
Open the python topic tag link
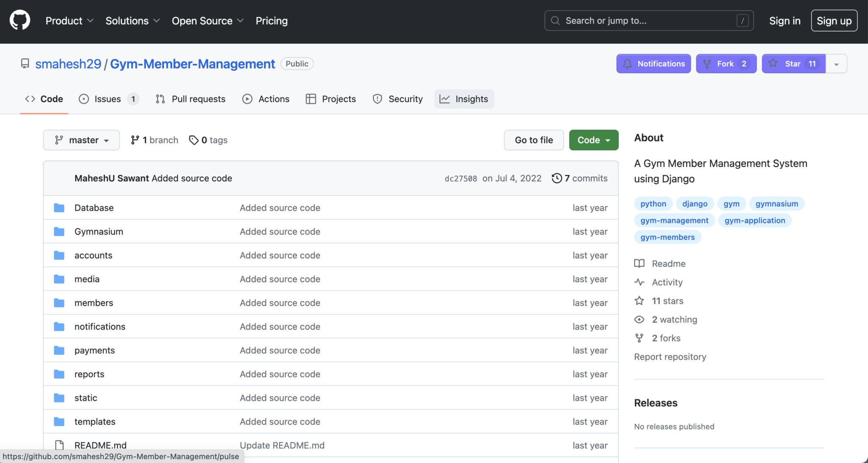(x=653, y=203)
